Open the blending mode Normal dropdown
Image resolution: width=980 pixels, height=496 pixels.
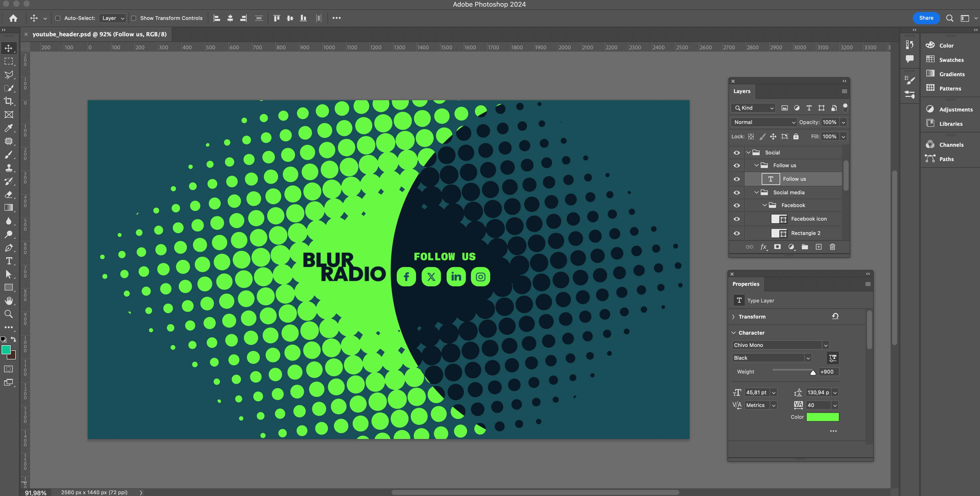(764, 122)
